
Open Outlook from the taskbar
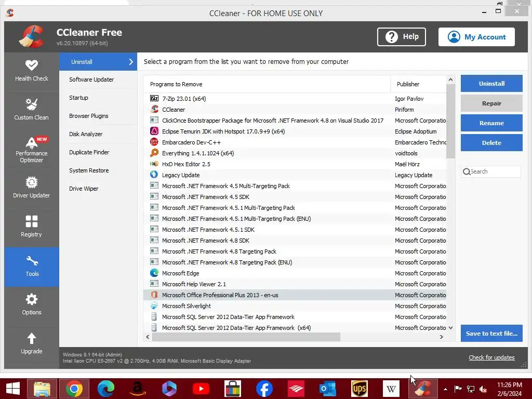point(328,389)
